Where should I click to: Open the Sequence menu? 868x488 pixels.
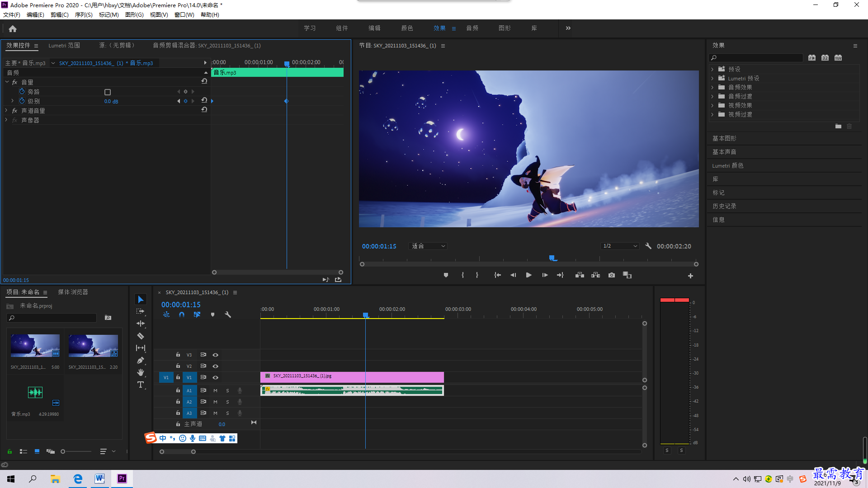84,15
